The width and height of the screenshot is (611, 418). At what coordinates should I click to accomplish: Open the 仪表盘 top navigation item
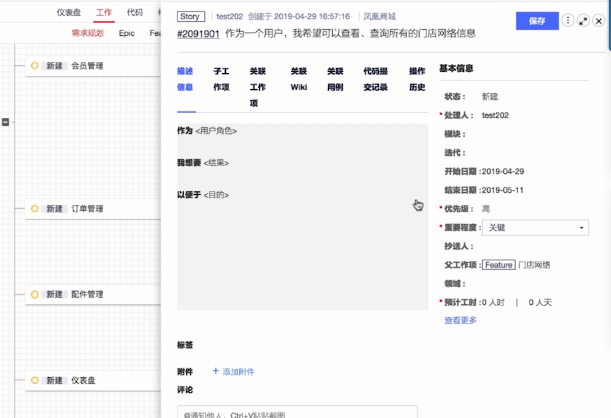(x=69, y=12)
